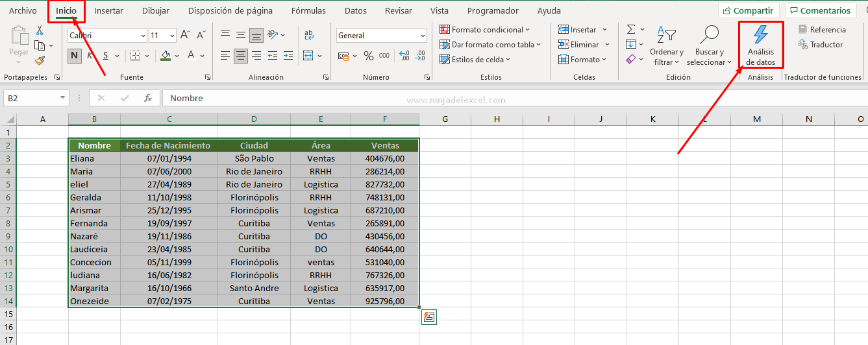
Task: Toggle italic with the K button
Action: [x=90, y=56]
